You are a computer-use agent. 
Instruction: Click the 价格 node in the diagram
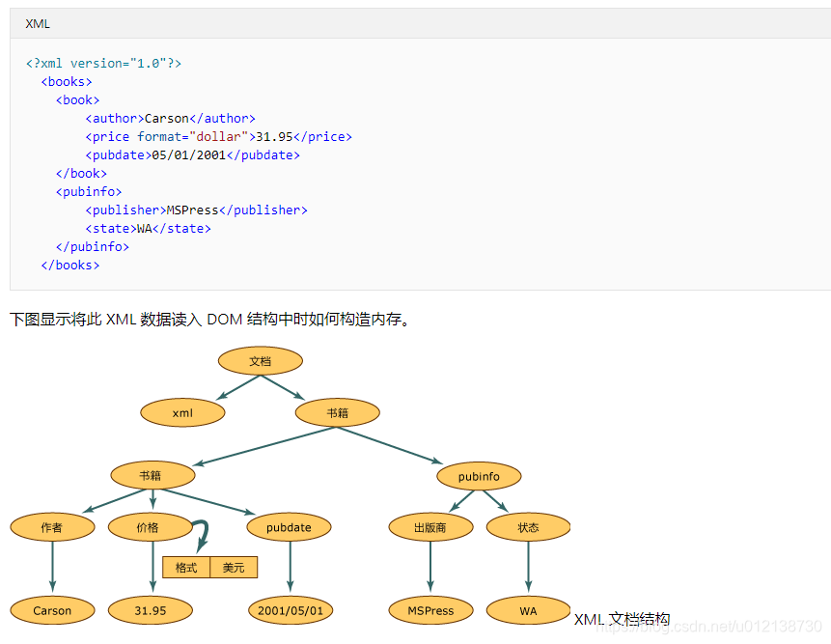150,527
